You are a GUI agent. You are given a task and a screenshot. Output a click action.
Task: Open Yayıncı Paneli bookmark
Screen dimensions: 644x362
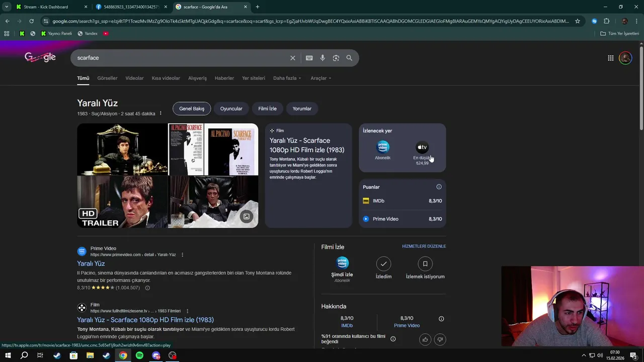[x=56, y=33]
